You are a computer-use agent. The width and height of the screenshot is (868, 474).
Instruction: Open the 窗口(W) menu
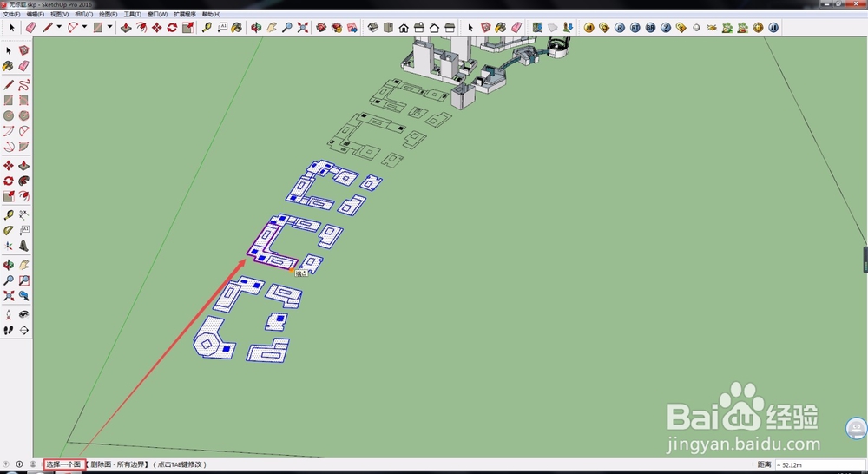coord(158,15)
